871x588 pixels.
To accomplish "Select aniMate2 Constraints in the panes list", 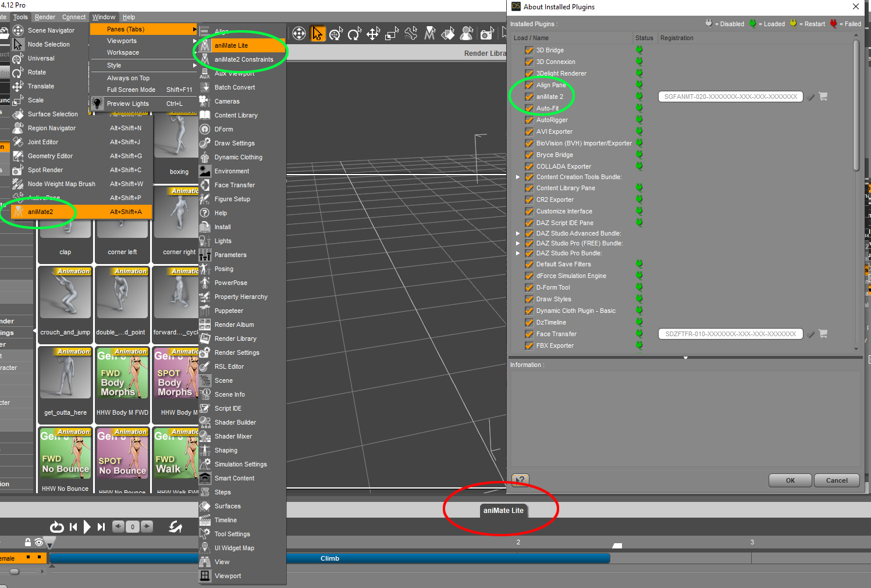I will coord(241,59).
